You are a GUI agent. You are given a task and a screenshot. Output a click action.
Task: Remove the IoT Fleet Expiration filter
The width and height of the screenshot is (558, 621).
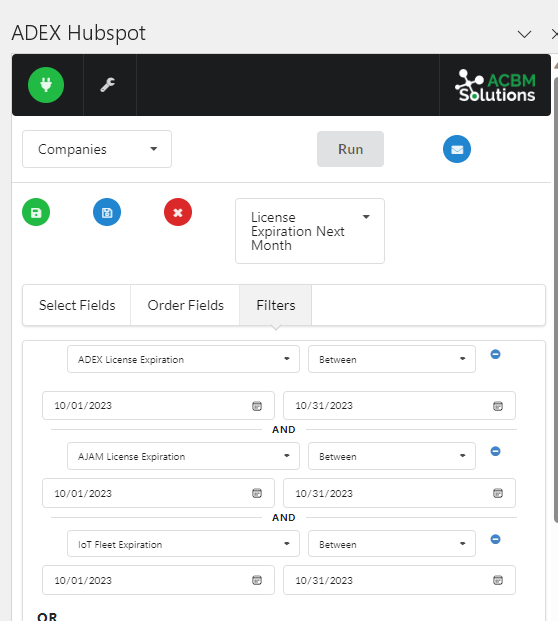495,539
